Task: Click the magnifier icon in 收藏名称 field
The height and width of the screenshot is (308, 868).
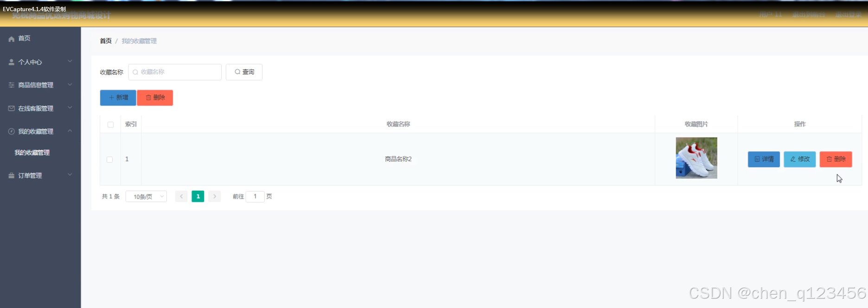Action: tap(135, 72)
